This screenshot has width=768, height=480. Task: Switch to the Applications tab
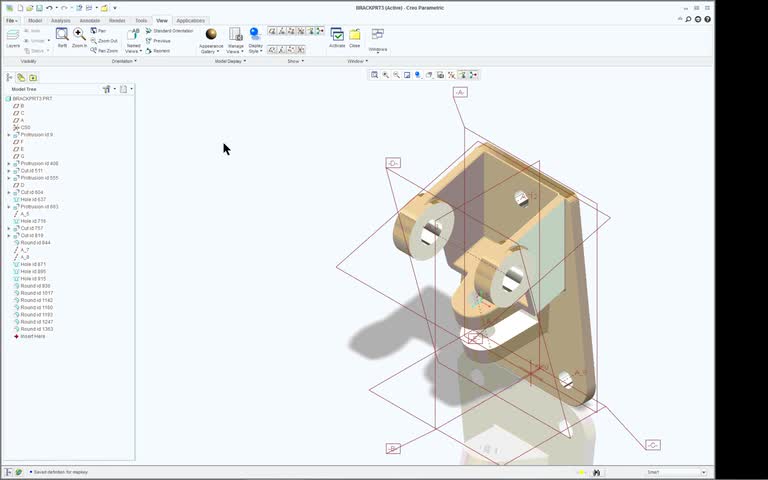(191, 21)
